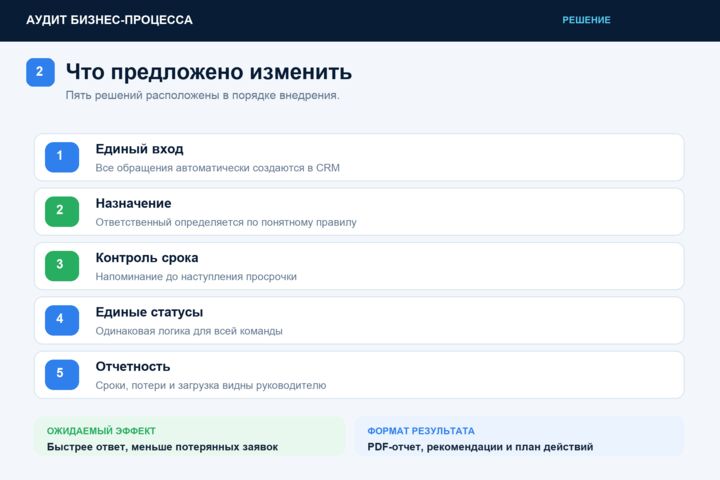Image resolution: width=720 pixels, height=480 pixels.
Task: Click the number 1 badge for Единый вход
Action: (62, 157)
